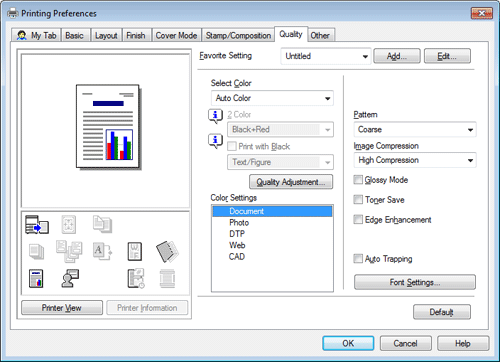Click the framed page with W F letters icon
Viewport: 500px width, 362px height.
135,251
